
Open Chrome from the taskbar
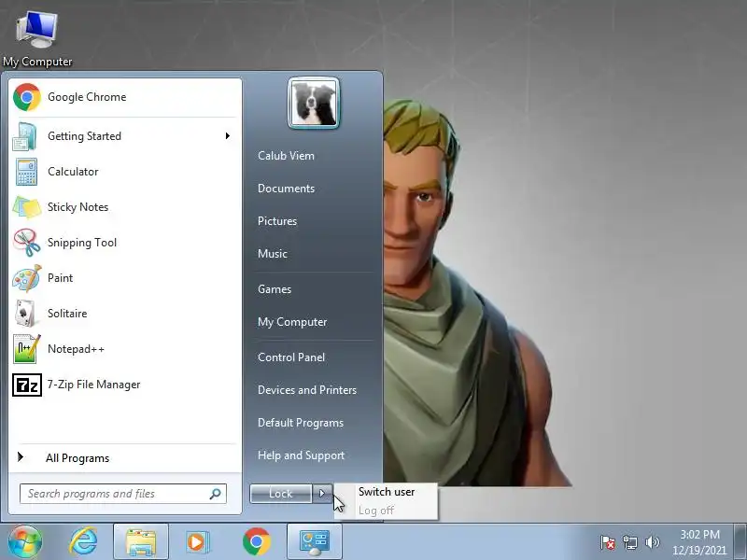pos(256,542)
